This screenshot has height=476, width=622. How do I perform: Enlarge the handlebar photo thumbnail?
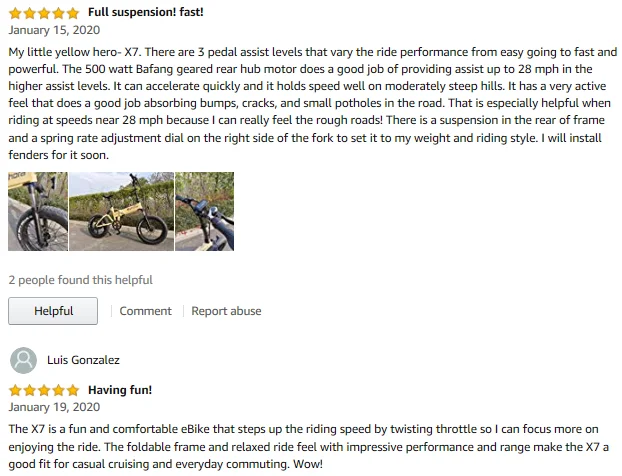click(204, 211)
